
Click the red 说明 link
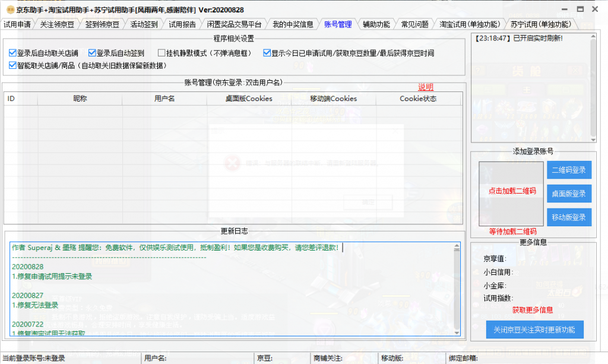tap(425, 87)
